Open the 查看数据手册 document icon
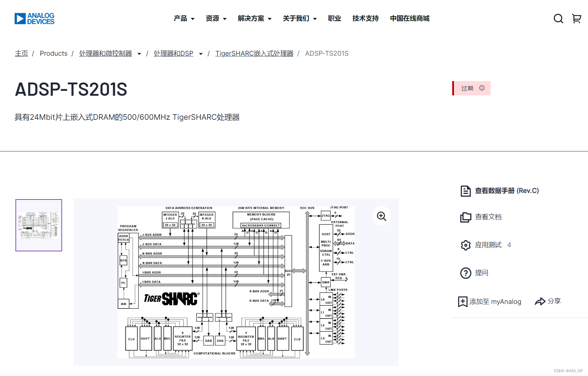 coord(465,191)
